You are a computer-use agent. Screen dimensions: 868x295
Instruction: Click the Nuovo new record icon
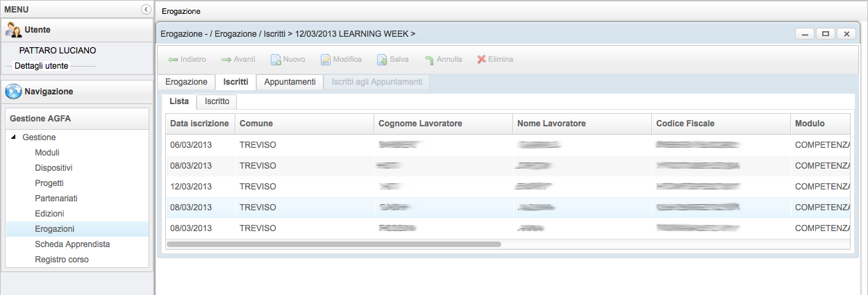point(276,60)
